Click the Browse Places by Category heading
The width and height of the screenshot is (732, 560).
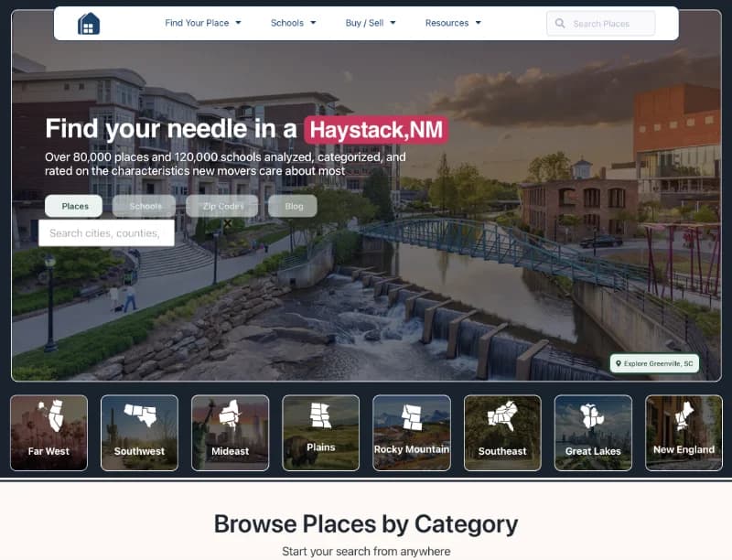(366, 523)
